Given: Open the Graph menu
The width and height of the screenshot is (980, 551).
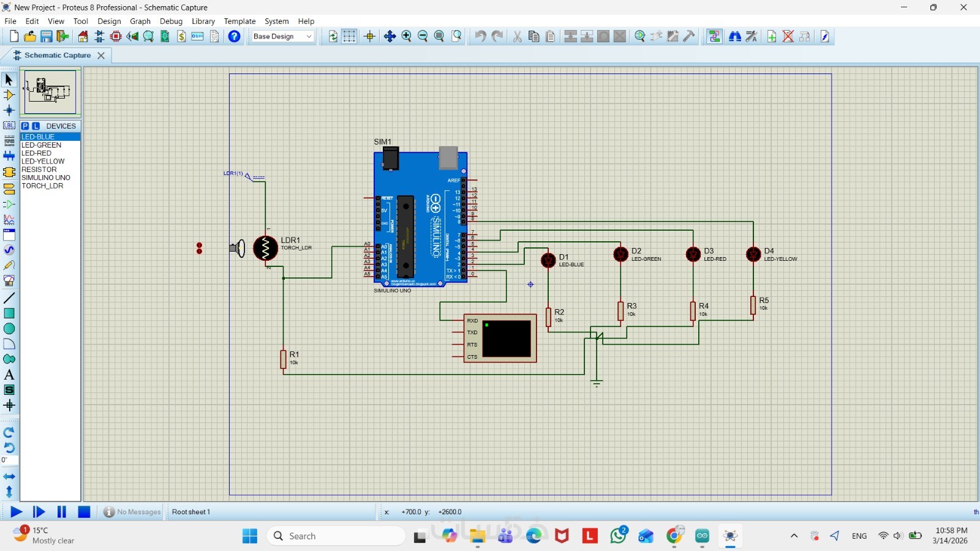Looking at the screenshot, I should (140, 21).
